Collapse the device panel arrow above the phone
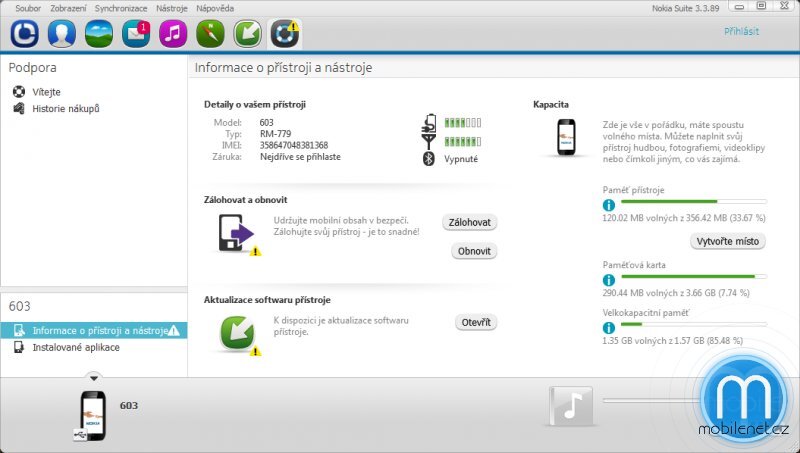This screenshot has width=800, height=453. click(x=93, y=378)
